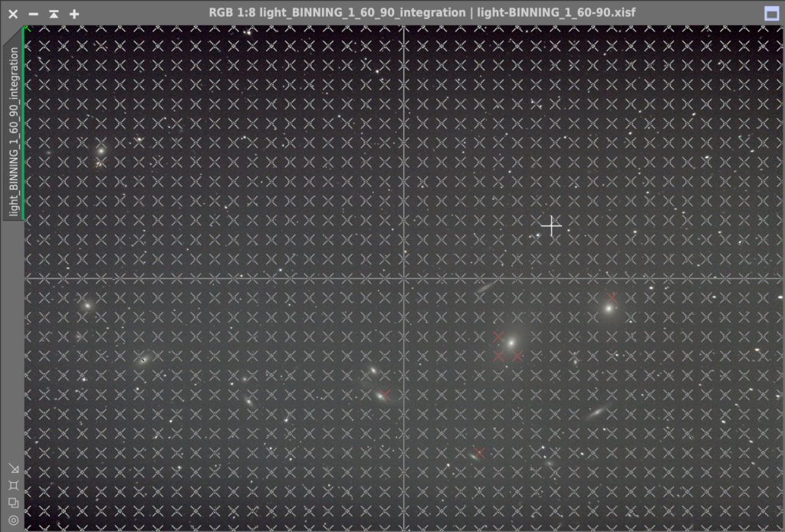785x532 pixels.
Task: Click the square-with-corner-handles icon in the bottom-left
Action: point(14,485)
